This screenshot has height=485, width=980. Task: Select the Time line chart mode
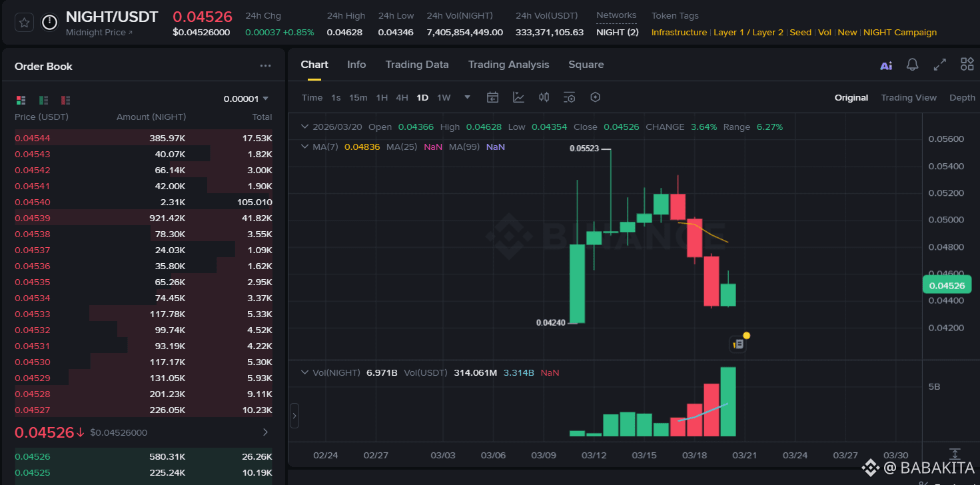pyautogui.click(x=312, y=97)
